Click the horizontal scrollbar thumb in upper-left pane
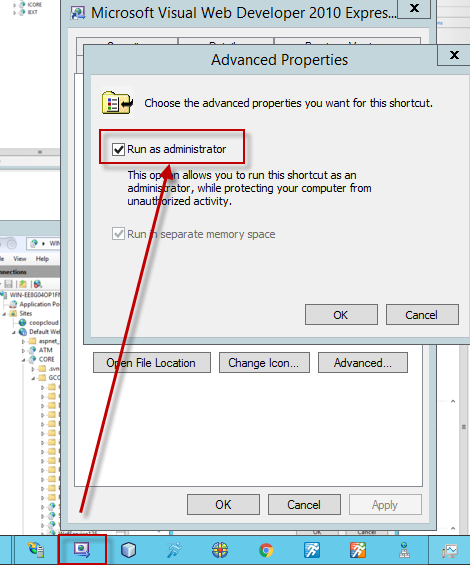This screenshot has width=470, height=565. point(40,152)
